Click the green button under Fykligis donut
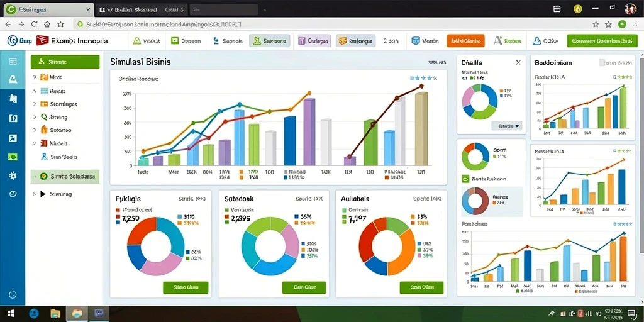 coord(186,287)
